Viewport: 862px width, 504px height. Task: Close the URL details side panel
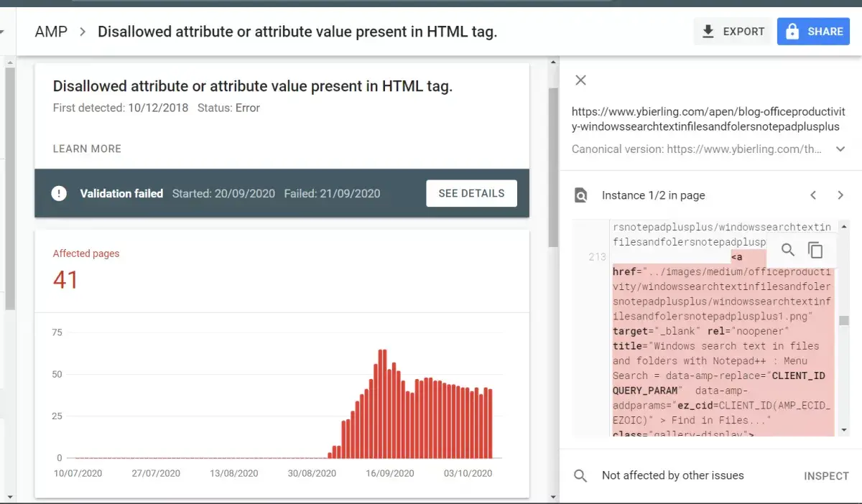click(x=581, y=80)
